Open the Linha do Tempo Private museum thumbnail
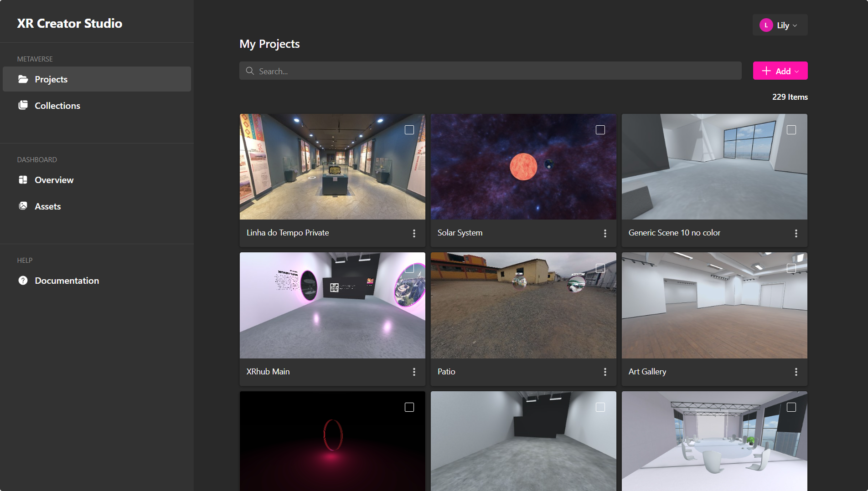 332,167
